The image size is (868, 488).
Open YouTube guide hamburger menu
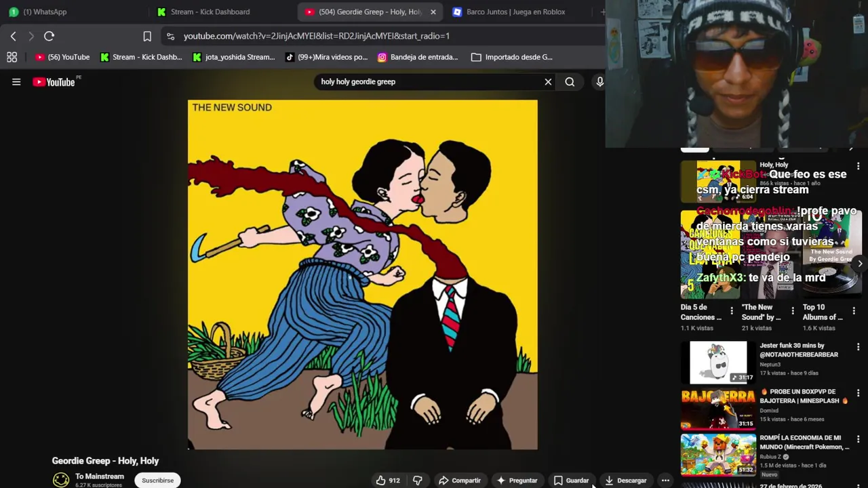(x=16, y=82)
